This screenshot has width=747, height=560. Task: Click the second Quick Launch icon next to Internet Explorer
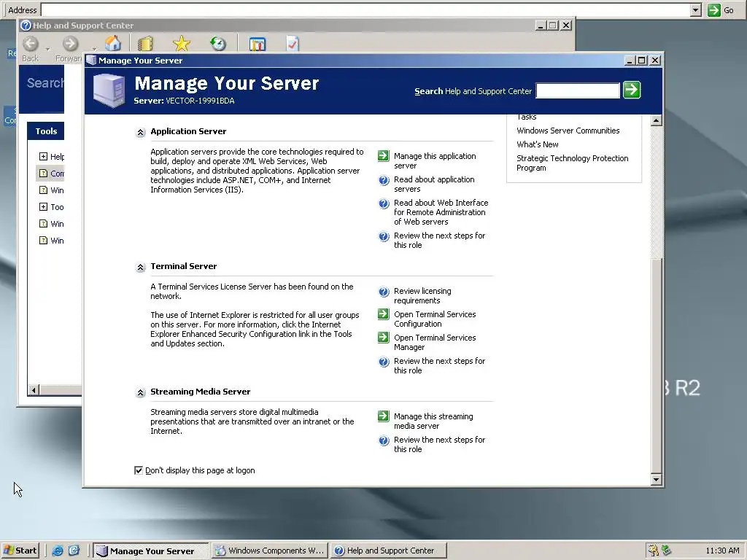coord(74,551)
